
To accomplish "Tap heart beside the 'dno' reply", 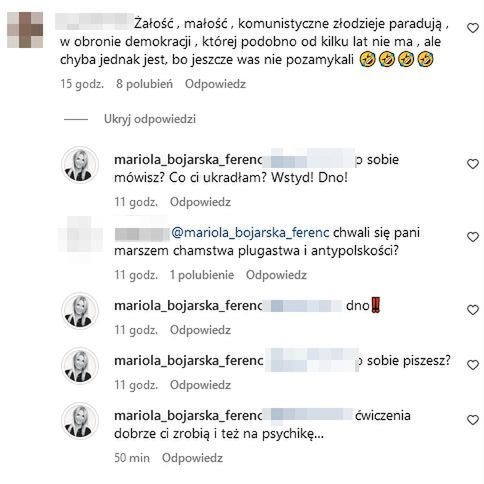I will point(473,310).
